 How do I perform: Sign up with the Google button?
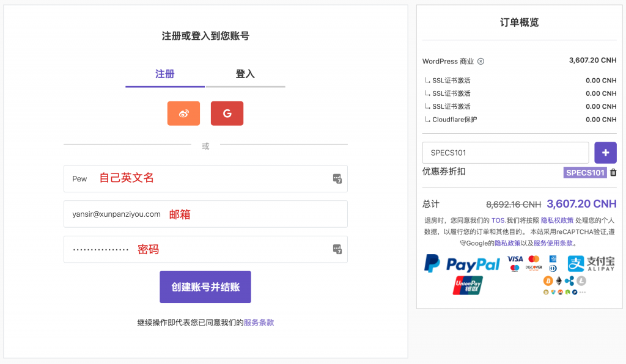pos(227,114)
